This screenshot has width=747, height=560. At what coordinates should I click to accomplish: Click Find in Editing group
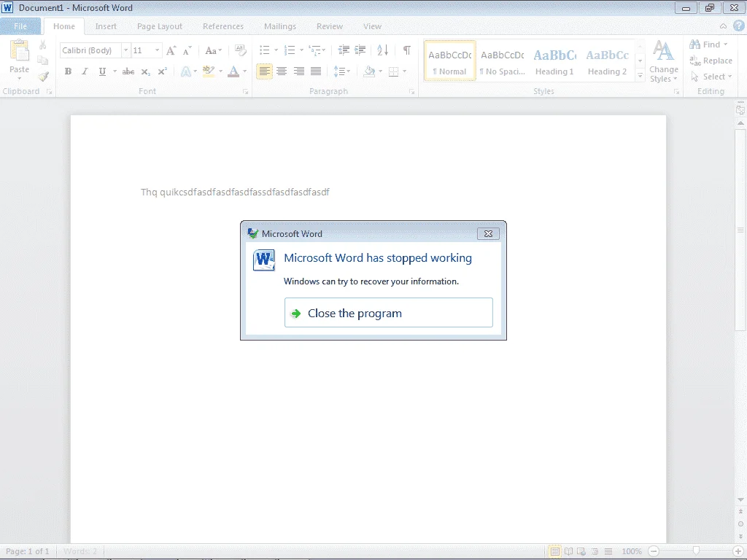point(708,44)
